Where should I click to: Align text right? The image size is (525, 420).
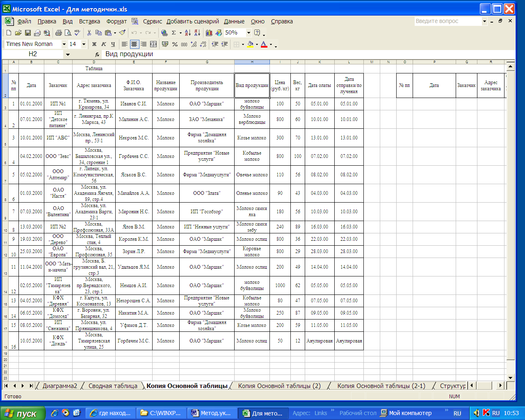144,44
